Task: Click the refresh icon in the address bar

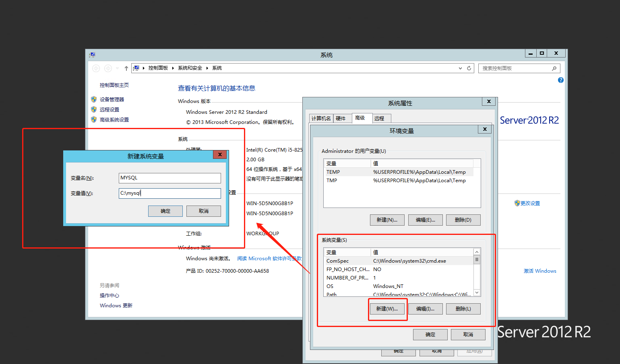Action: click(x=469, y=68)
